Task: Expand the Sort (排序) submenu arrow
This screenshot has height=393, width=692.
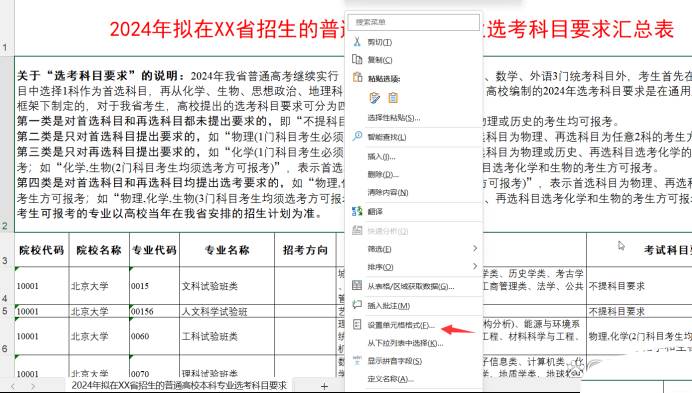Action: [475, 266]
